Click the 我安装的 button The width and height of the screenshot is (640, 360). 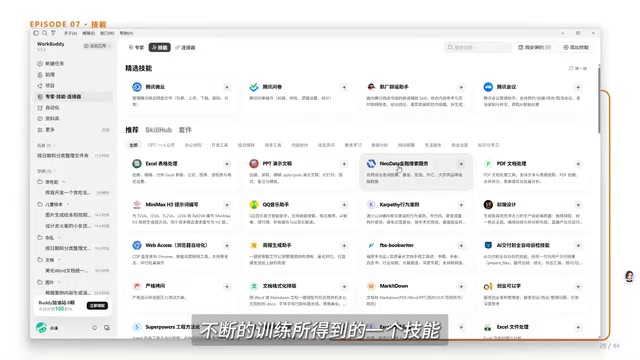point(535,47)
